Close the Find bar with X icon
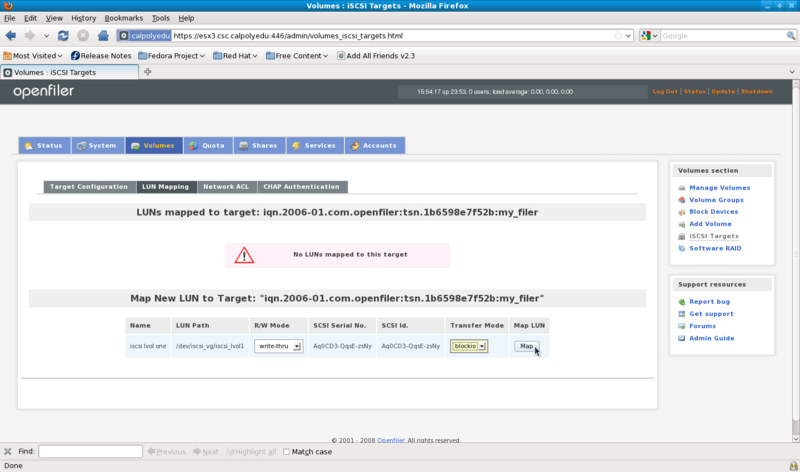This screenshot has height=472, width=800. pos(8,452)
